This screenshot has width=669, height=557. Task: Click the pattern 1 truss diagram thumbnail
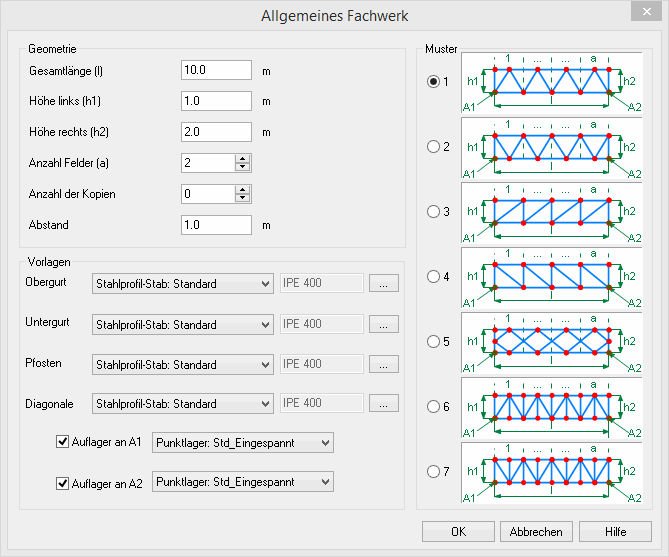coord(552,82)
